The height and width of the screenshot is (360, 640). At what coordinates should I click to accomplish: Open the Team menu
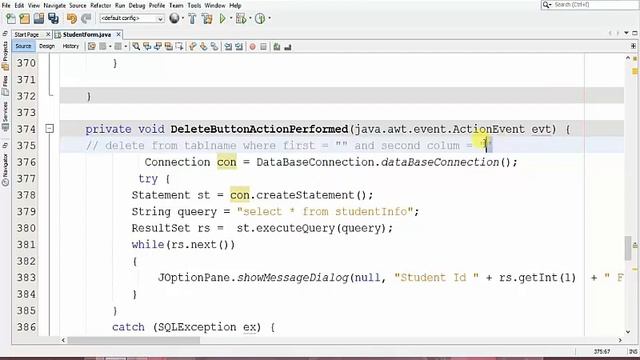[x=176, y=6]
